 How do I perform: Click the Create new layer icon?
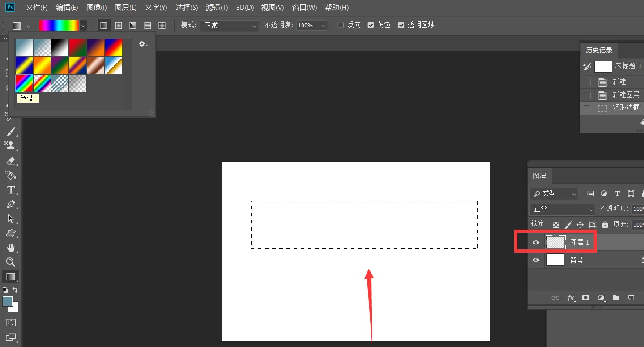[x=631, y=298]
